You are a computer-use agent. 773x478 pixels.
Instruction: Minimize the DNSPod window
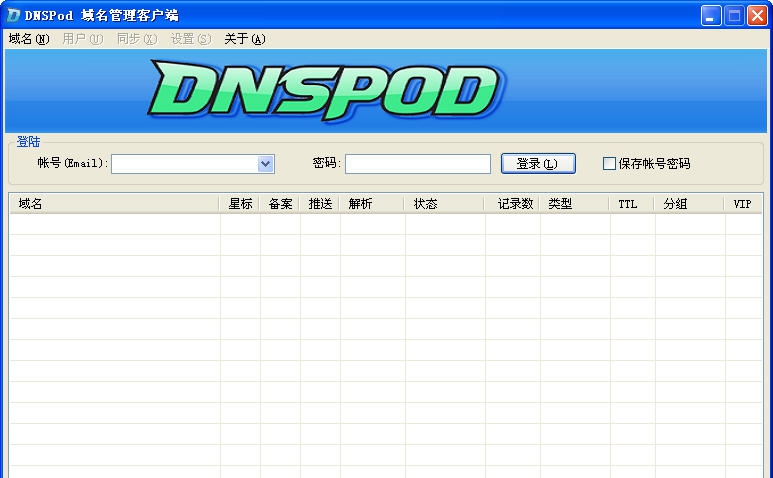tap(711, 15)
